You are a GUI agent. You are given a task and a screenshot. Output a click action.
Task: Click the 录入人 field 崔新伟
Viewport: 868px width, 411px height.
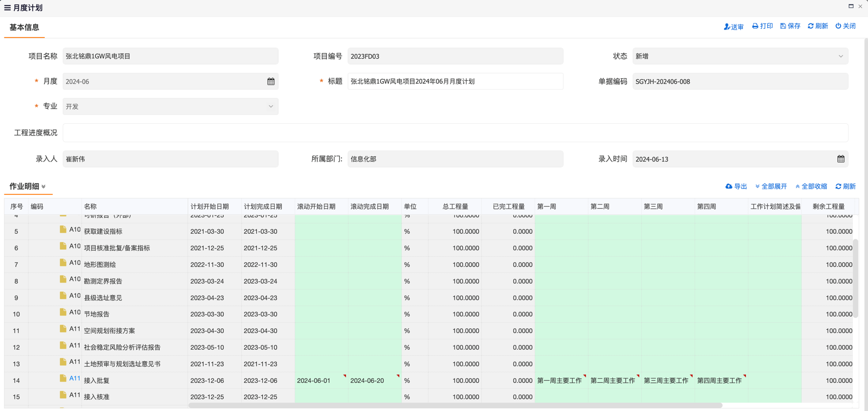tap(170, 159)
